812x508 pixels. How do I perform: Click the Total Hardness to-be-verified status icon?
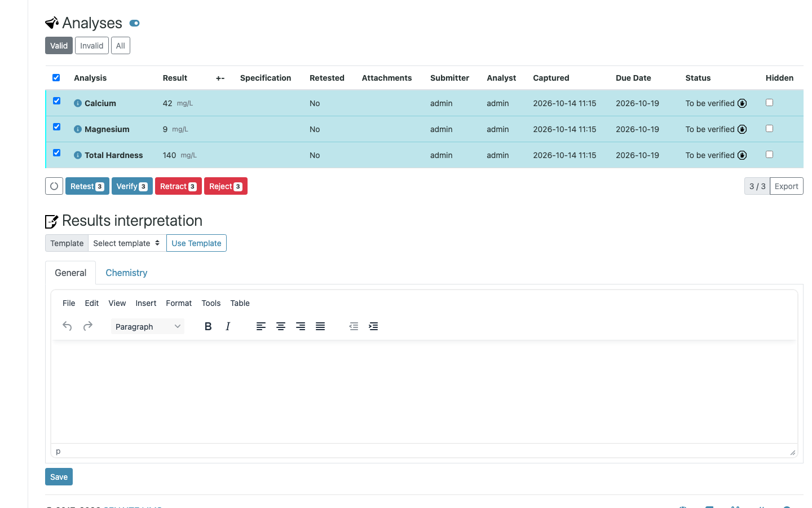pos(742,155)
